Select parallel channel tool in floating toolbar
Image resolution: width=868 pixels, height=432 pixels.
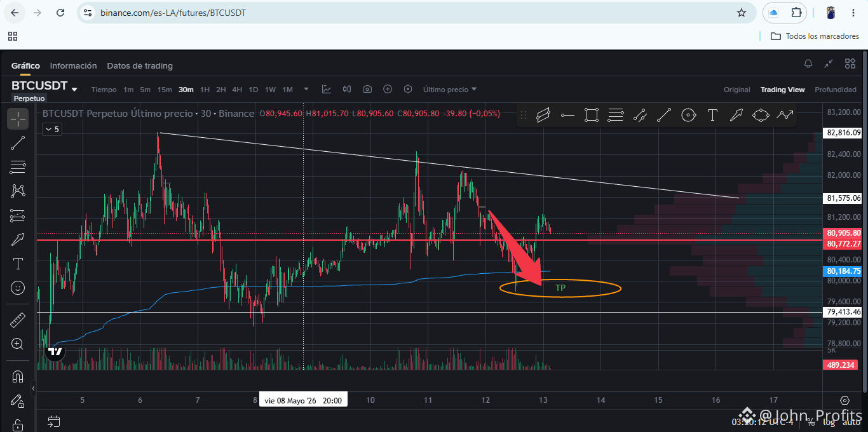click(x=543, y=115)
